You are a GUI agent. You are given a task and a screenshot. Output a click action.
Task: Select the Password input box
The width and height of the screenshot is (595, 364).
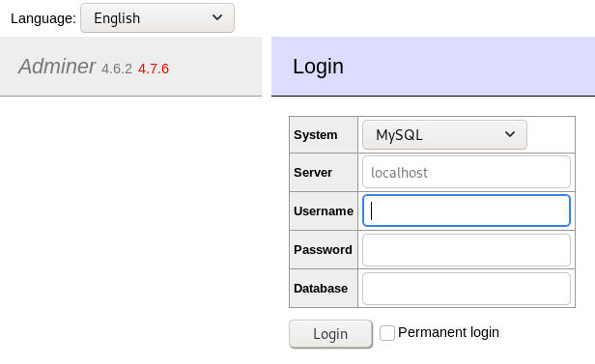tap(467, 250)
